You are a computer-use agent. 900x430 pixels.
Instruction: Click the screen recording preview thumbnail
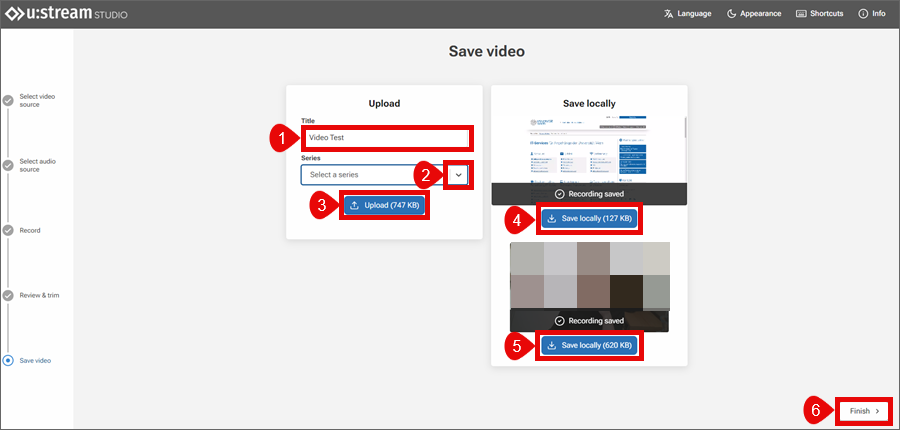(x=586, y=150)
